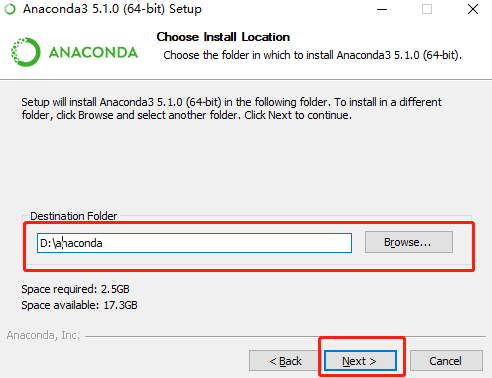The width and height of the screenshot is (492, 378).
Task: Close the installer with the X icon
Action: pos(473,9)
